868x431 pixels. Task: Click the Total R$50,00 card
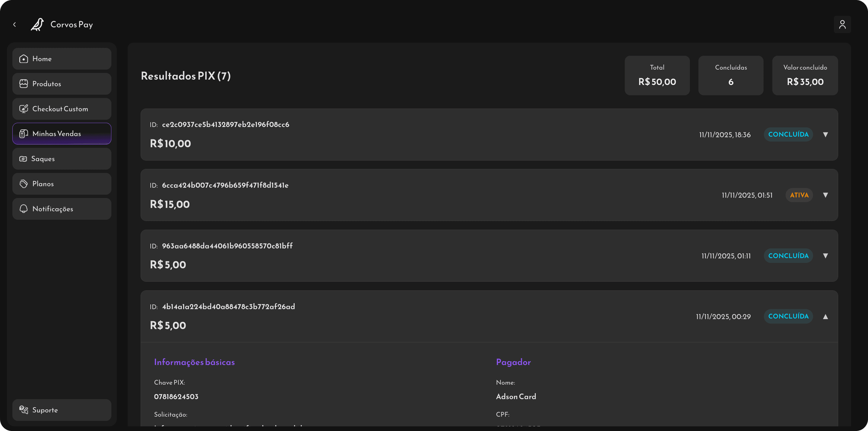pyautogui.click(x=657, y=75)
